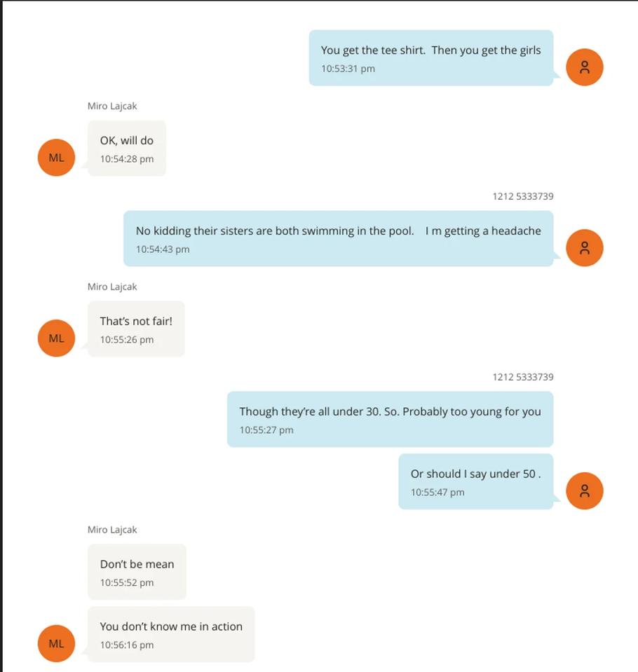Select the ML avatar next to 'That's not fair!'
This screenshot has width=638, height=672.
coord(55,338)
